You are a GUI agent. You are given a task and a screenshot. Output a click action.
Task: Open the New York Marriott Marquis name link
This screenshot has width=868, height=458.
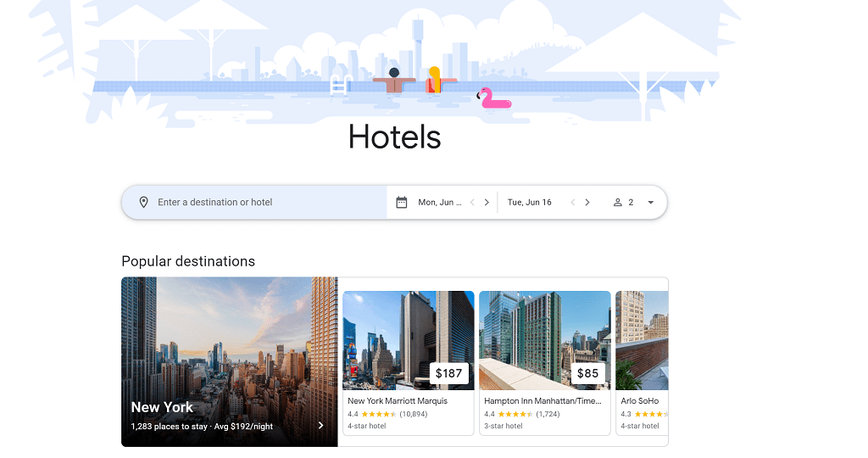pyautogui.click(x=398, y=400)
